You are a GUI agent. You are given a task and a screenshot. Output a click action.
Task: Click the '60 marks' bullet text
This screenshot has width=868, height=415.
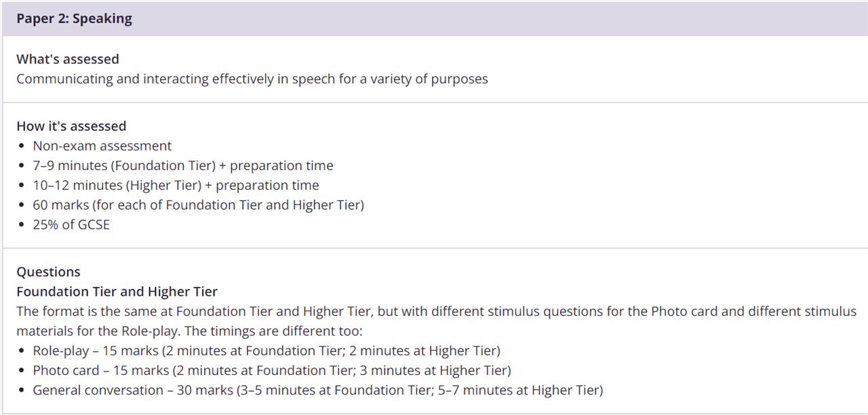[x=199, y=205]
